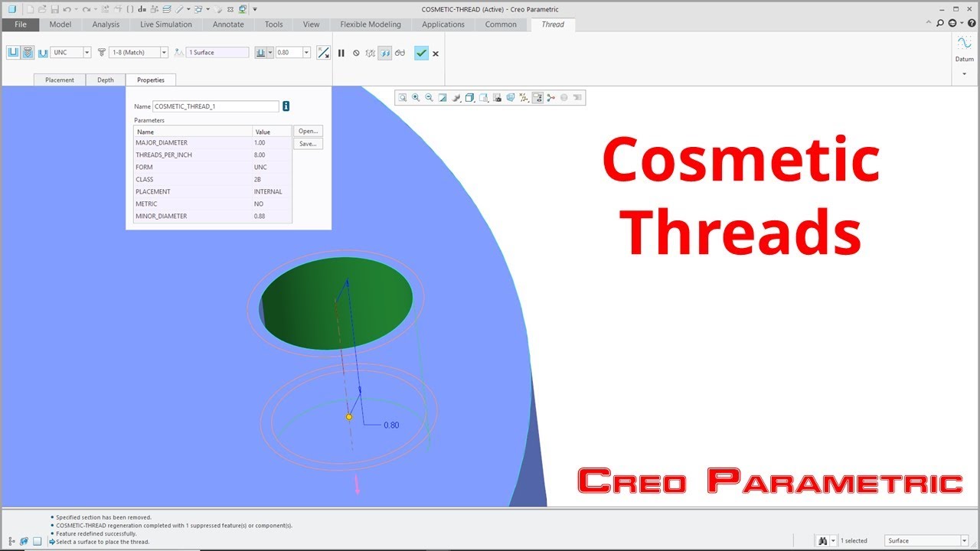Toggle the Spin Center icon
This screenshot has height=551, width=980.
(551, 97)
